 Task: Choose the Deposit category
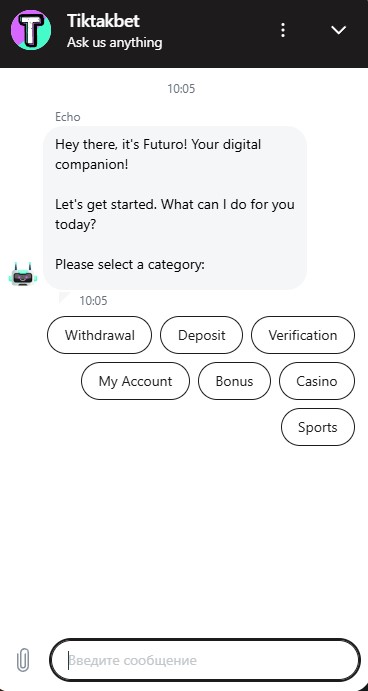point(201,335)
